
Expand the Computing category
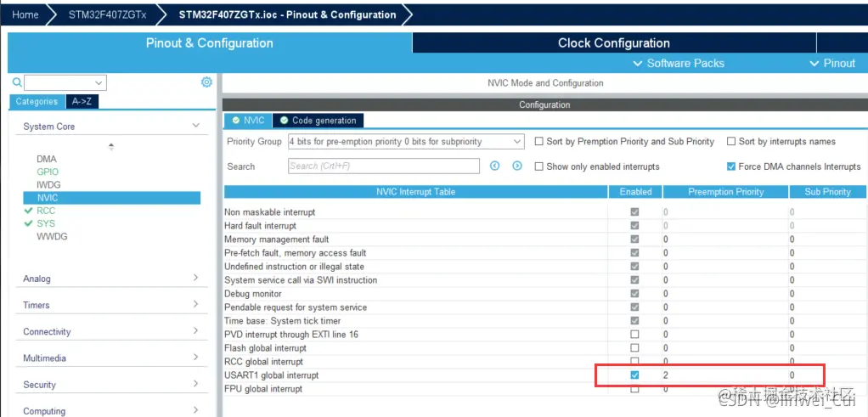click(195, 410)
